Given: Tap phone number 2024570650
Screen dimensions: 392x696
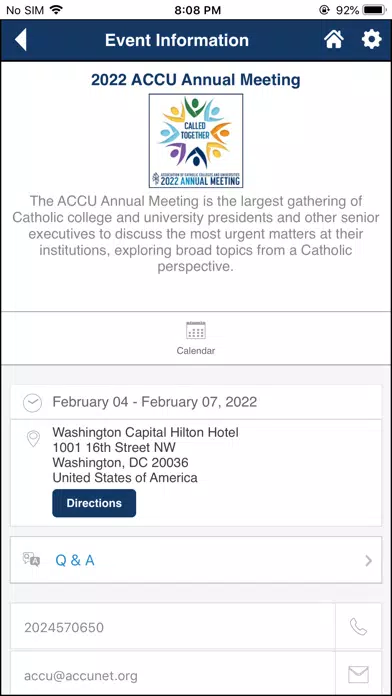Looking at the screenshot, I should pos(64,627).
